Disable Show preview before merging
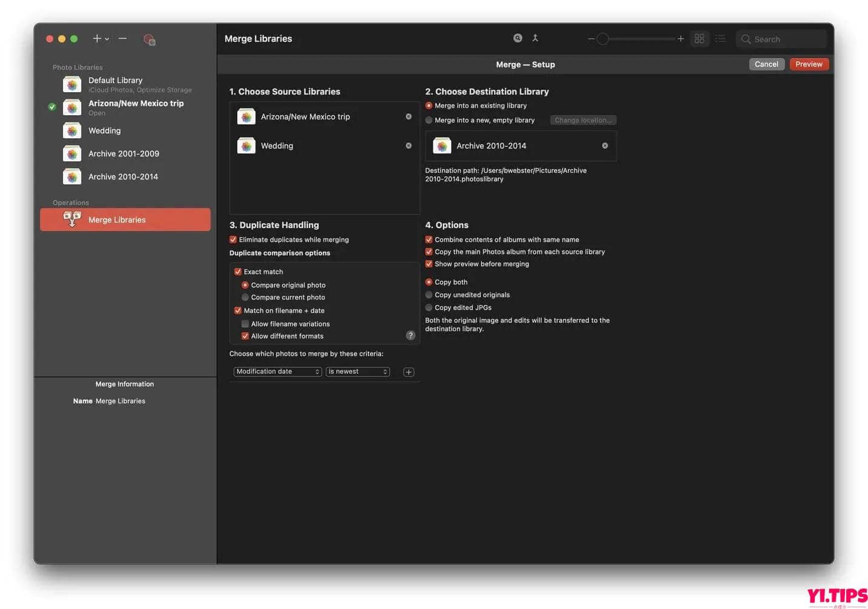The width and height of the screenshot is (868, 609). pos(429,264)
